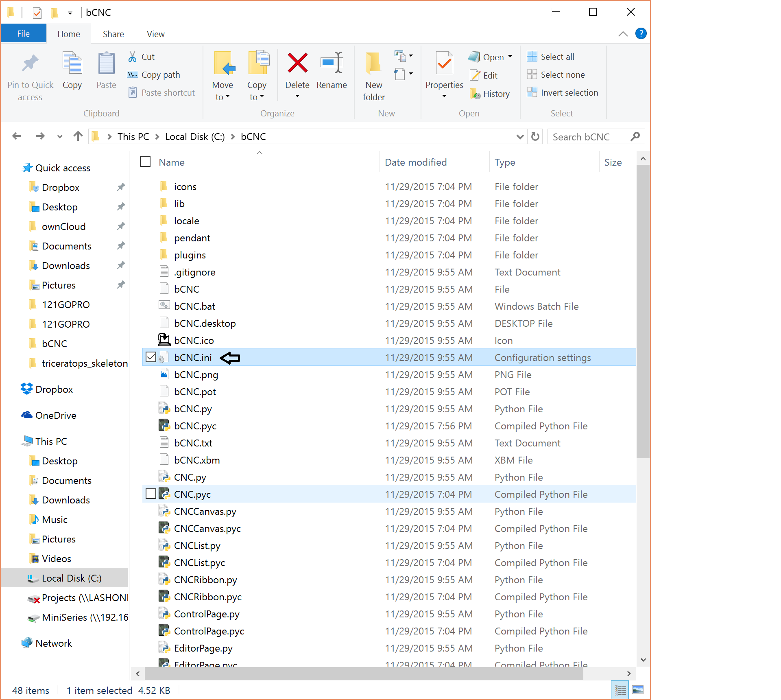
Task: Select OneDrive in the navigation pane
Action: coord(56,415)
